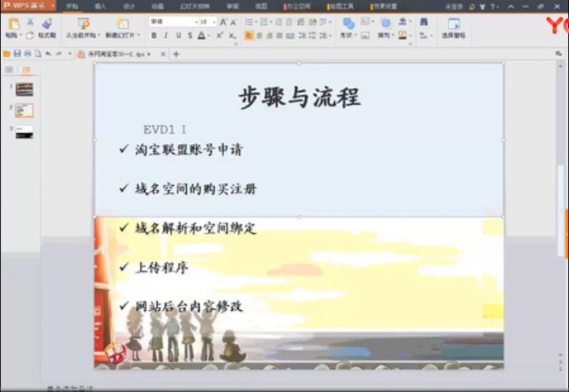Insert a picture using image icon

click(x=365, y=35)
